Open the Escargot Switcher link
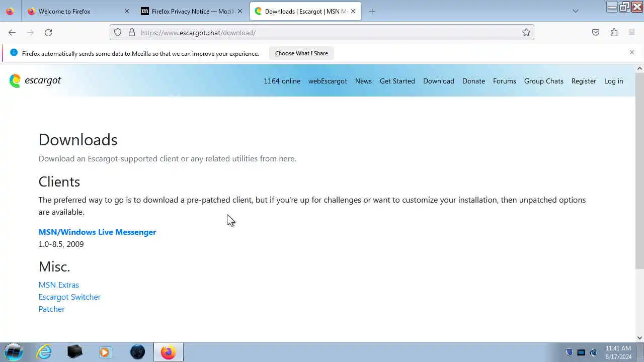644x362 pixels. click(69, 297)
